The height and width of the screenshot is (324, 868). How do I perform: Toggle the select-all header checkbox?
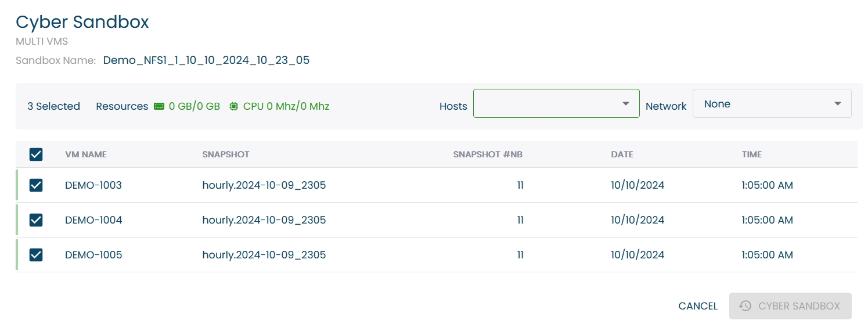pos(36,154)
